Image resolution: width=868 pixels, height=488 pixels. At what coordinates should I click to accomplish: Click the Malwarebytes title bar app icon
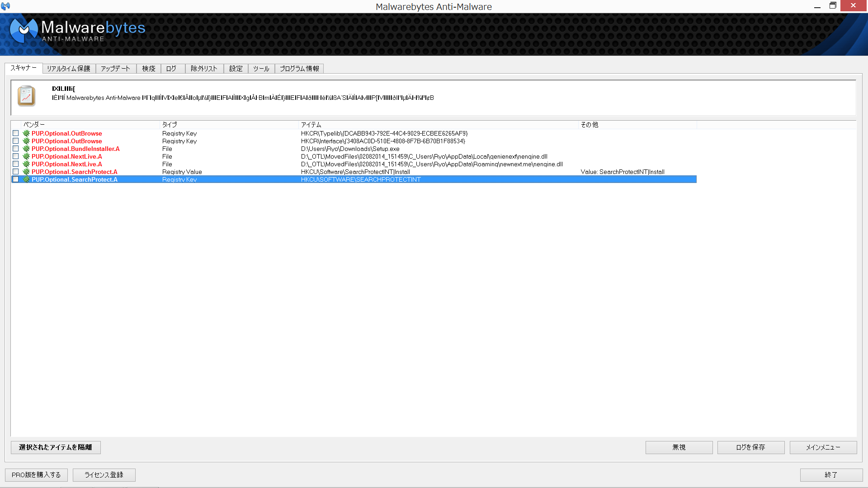(5, 6)
